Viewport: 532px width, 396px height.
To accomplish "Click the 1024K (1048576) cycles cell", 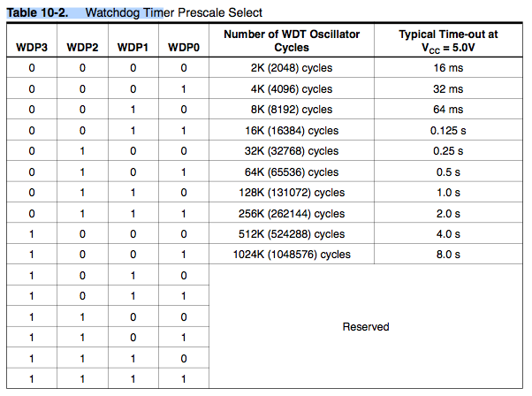I will [291, 255].
